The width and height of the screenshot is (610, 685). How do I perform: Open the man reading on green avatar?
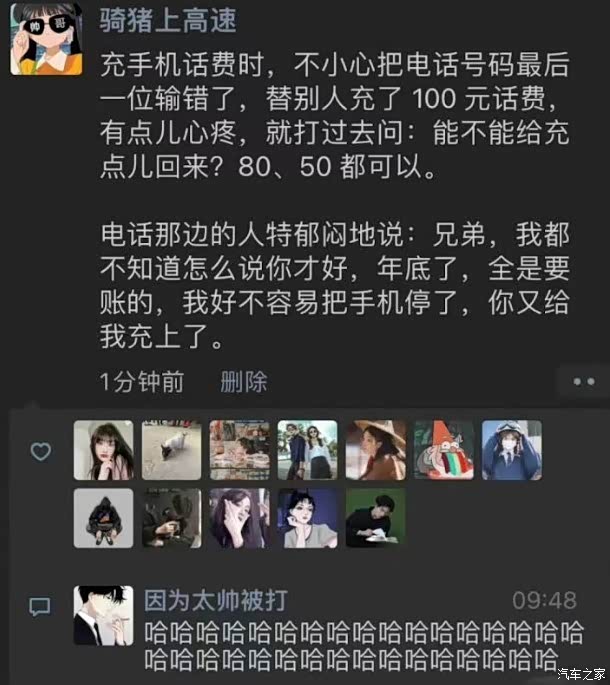pos(376,518)
